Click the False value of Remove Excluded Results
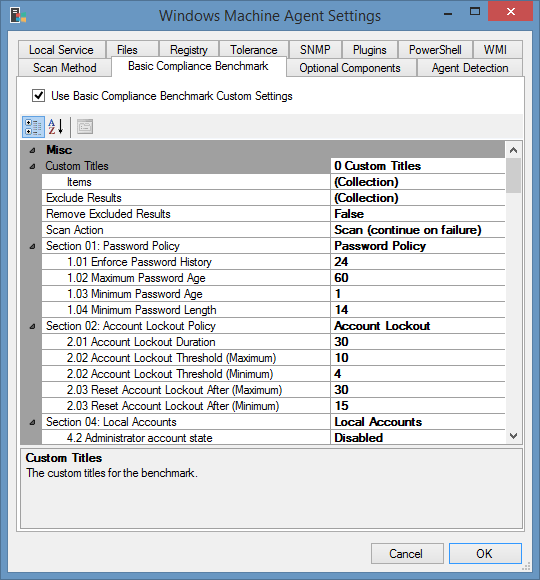Viewport: 540px width, 580px height. pyautogui.click(x=418, y=214)
